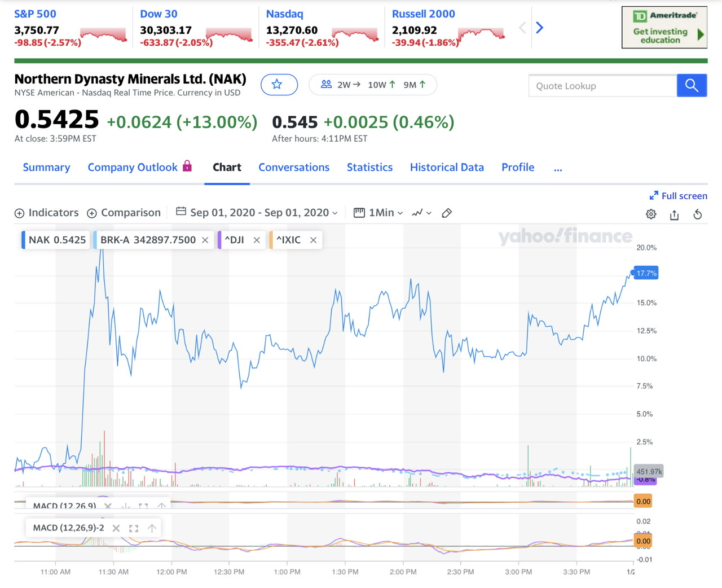Screen dimensions: 722x588
Task: Open the S&P 500 index link
Action: 35,14
